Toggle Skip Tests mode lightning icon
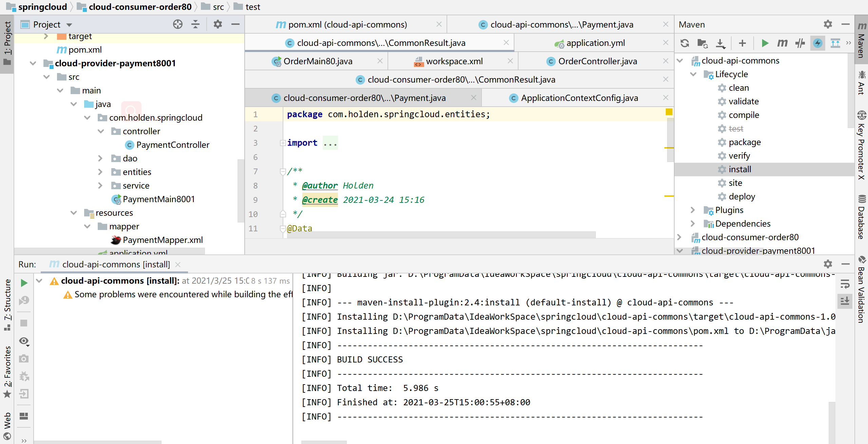Screen dimensions: 868x444 coord(818,43)
